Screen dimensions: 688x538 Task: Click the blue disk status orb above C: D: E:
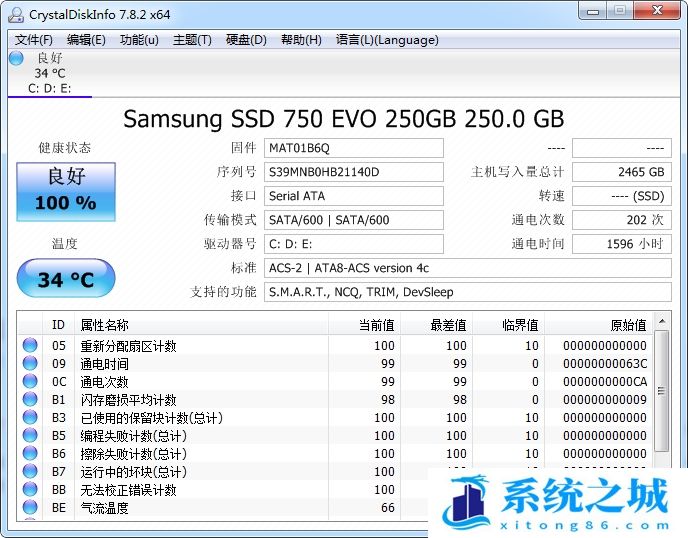click(x=16, y=58)
